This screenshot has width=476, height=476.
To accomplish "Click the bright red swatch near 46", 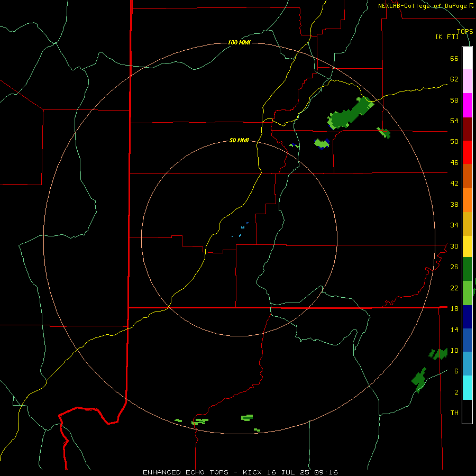I will coord(467,152).
